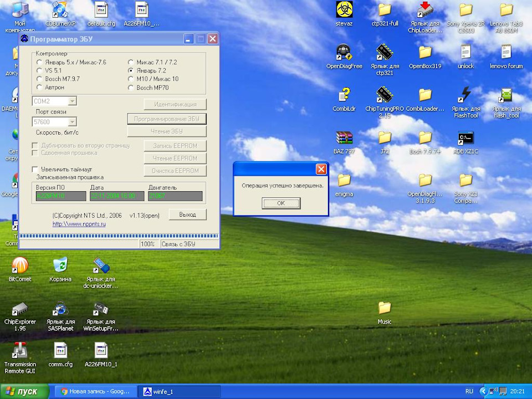Select the Январь 7.2 controller radio button
The height and width of the screenshot is (399, 532).
(131, 71)
